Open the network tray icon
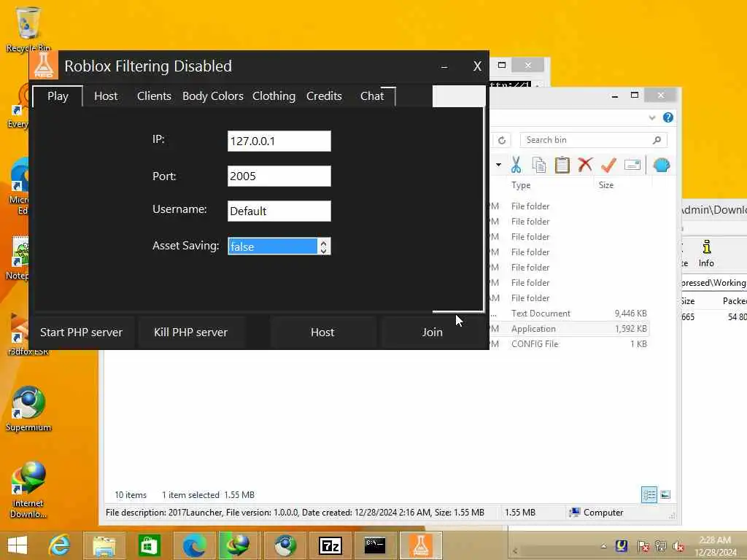 click(x=661, y=546)
